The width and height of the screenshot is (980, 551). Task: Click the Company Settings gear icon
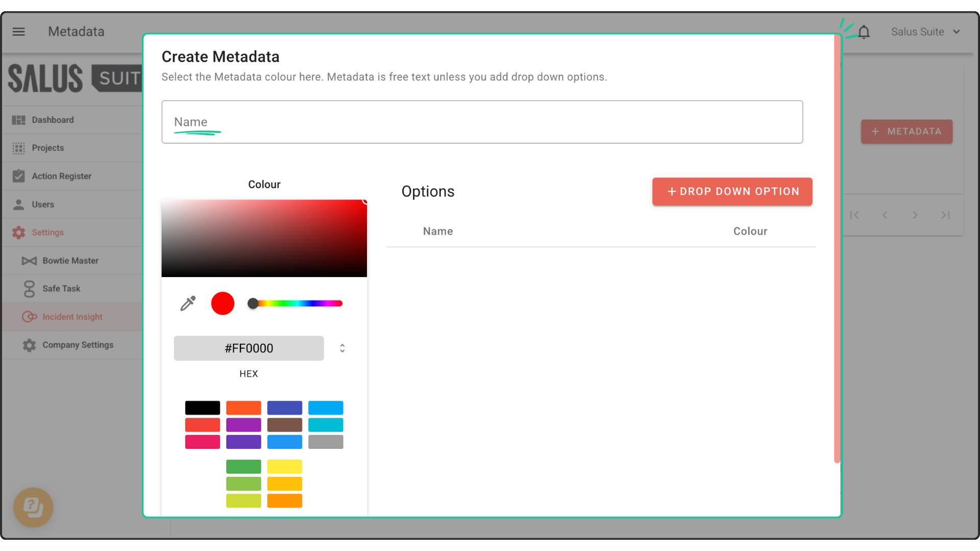tap(29, 345)
